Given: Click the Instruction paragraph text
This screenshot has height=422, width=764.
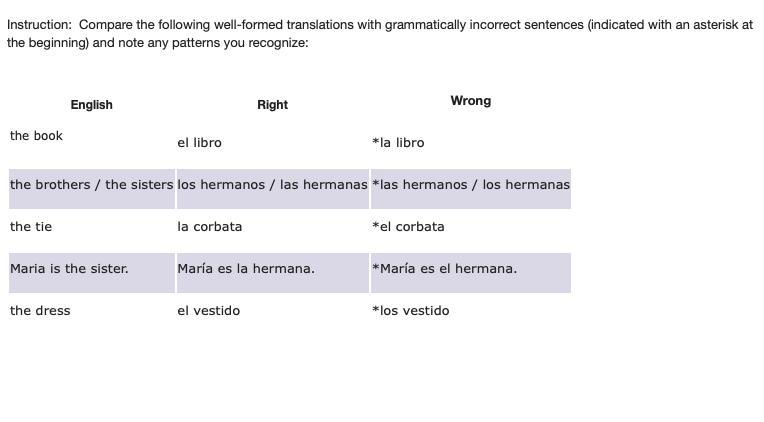Looking at the screenshot, I should pos(380,34).
